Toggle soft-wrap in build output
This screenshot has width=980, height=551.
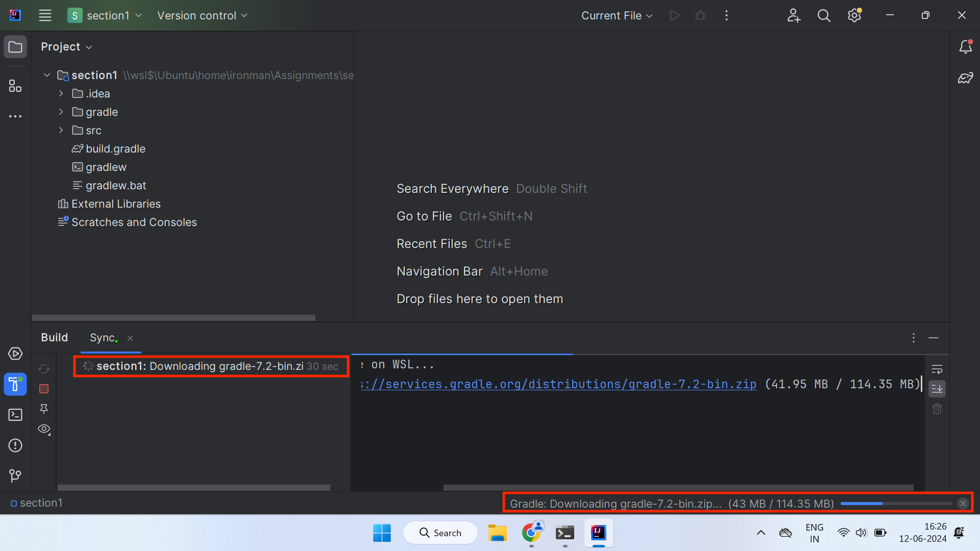[x=937, y=369]
